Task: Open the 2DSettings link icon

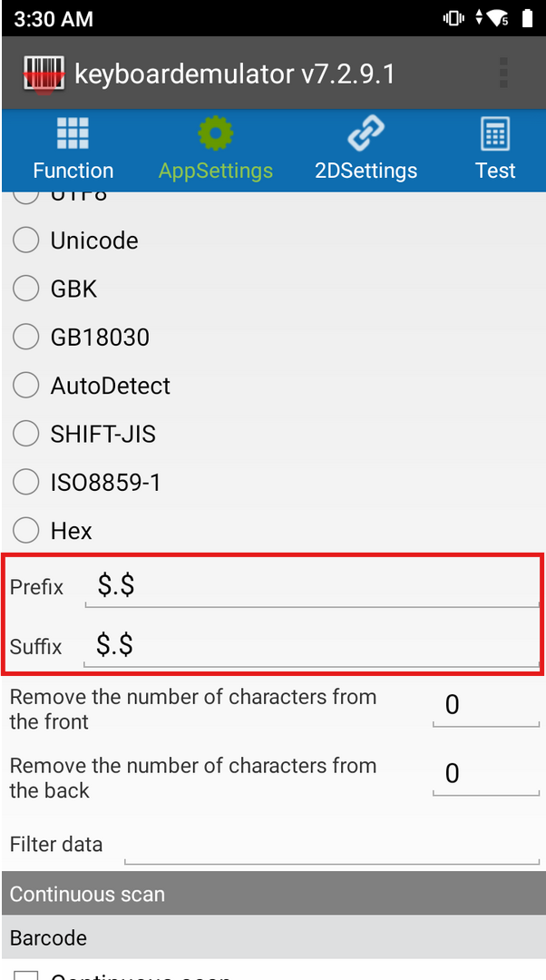Action: click(366, 135)
